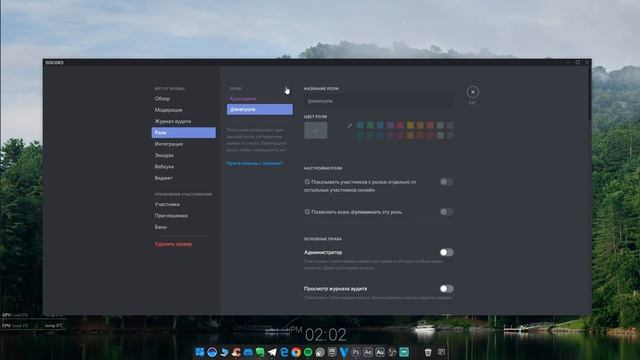This screenshot has width=640, height=360.
Task: Click the НАСТРОЙКИ РОЛИ heading
Action: click(x=323, y=168)
